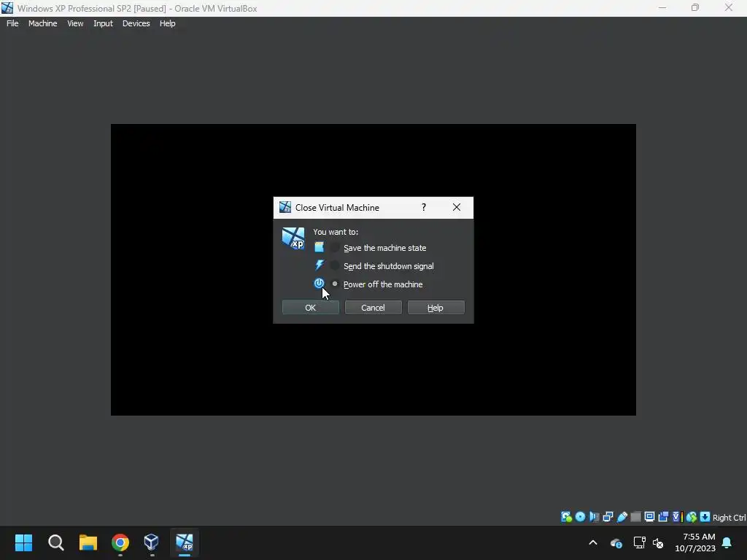This screenshot has height=560, width=747.
Task: Open the notifications bell icon
Action: pyautogui.click(x=727, y=542)
